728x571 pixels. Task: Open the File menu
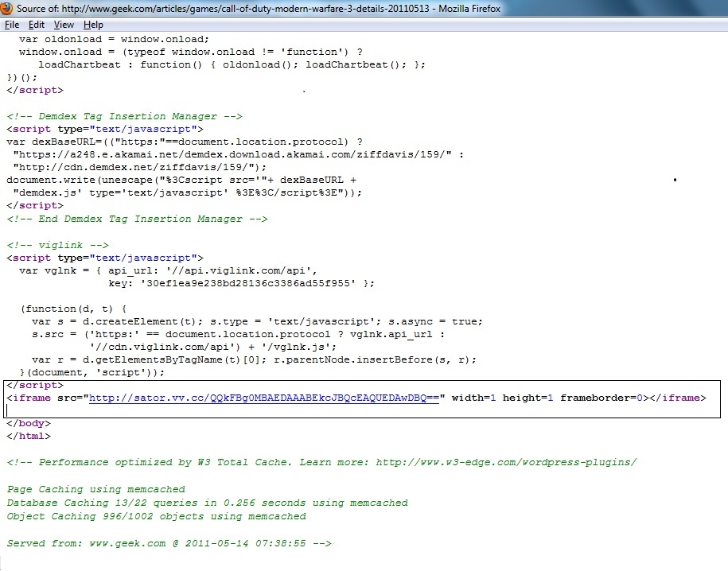(x=12, y=25)
